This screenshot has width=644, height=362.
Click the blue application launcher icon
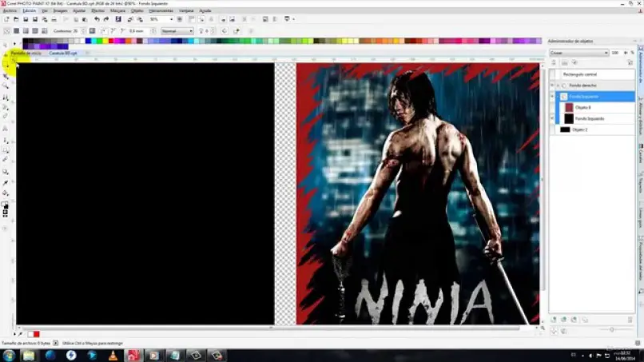[118, 19]
